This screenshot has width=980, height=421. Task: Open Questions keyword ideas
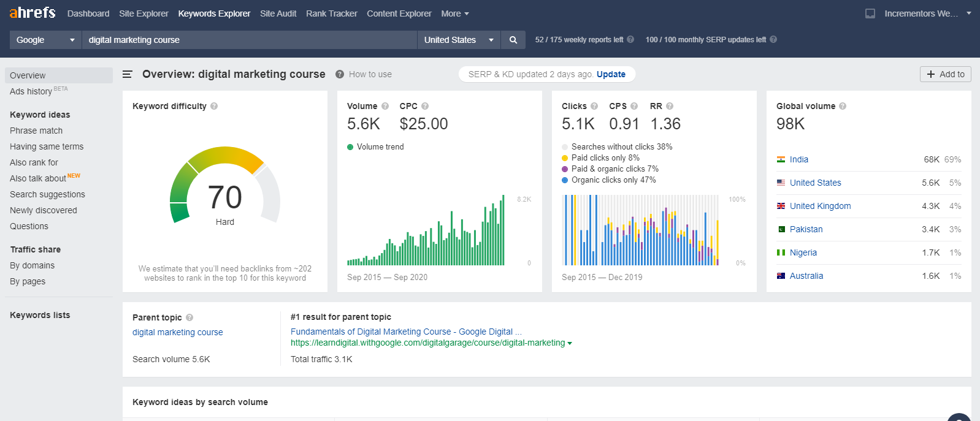[29, 226]
